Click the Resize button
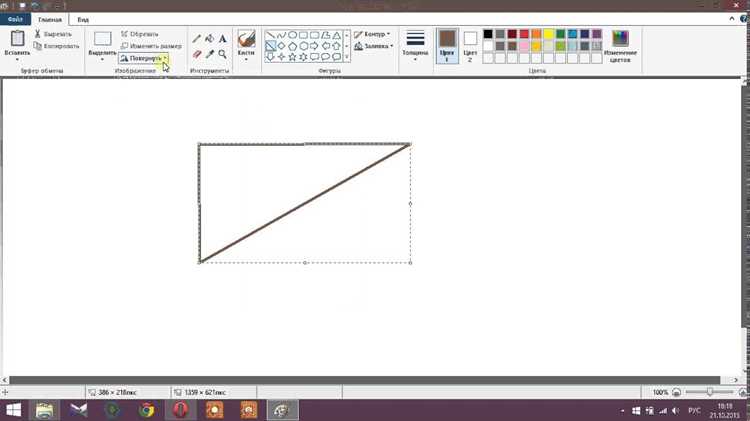Image resolution: width=750 pixels, height=421 pixels. (151, 46)
